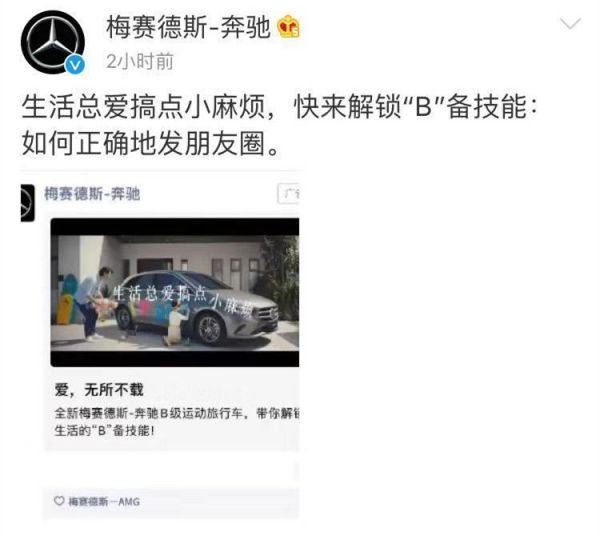This screenshot has height=536, width=600.
Task: Play the silver car video thumbnail
Action: (174, 292)
